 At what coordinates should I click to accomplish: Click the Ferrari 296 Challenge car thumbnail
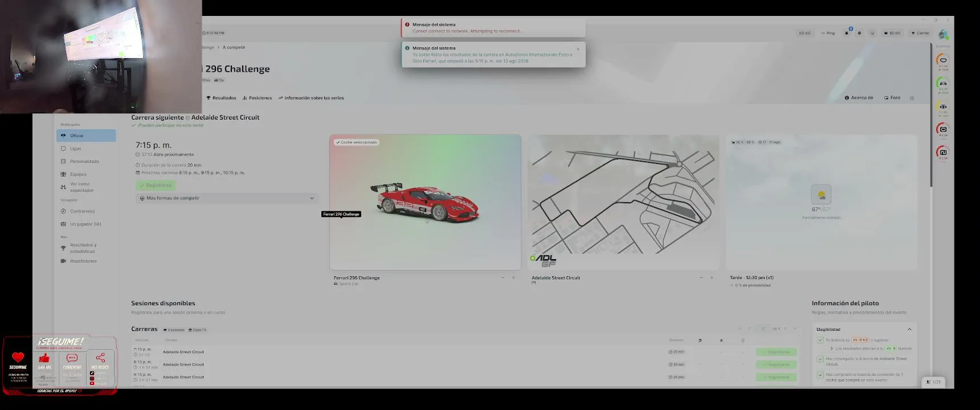(x=425, y=202)
